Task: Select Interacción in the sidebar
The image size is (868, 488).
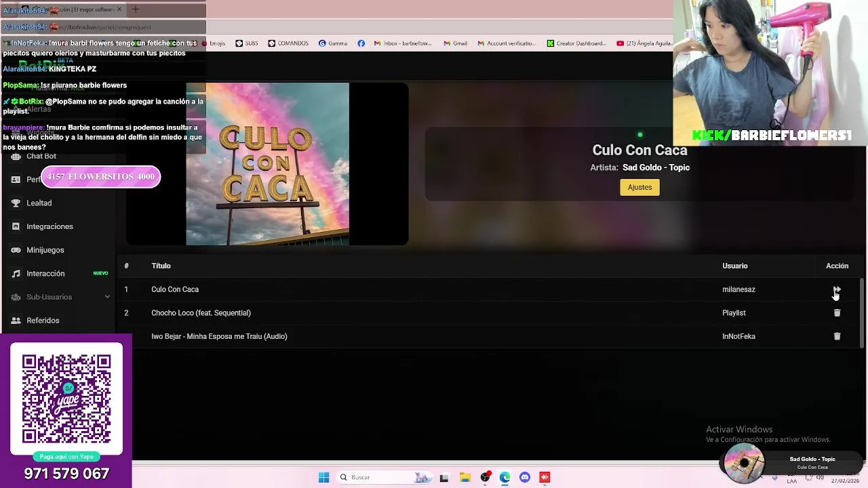Action: (45, 274)
